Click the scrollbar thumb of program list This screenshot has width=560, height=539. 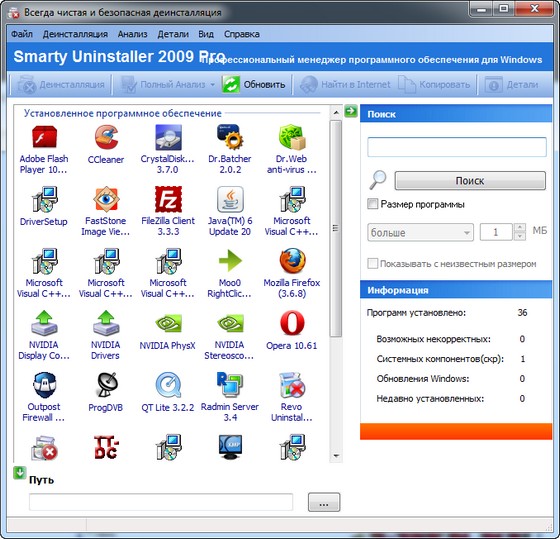(335, 229)
